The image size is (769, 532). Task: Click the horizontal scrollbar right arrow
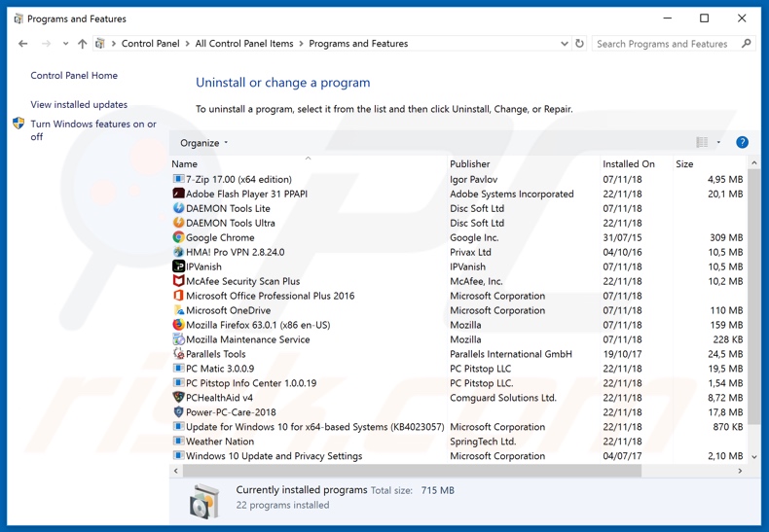pos(740,471)
